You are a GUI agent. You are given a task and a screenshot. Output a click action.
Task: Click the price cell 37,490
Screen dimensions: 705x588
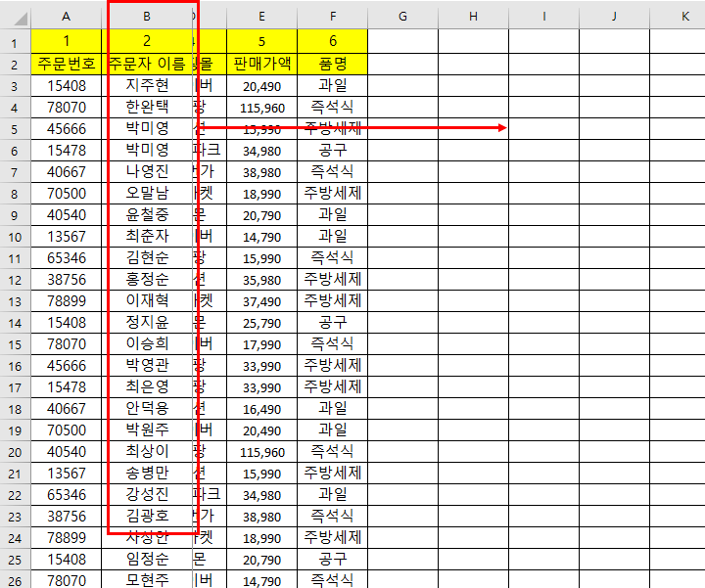[x=261, y=301]
